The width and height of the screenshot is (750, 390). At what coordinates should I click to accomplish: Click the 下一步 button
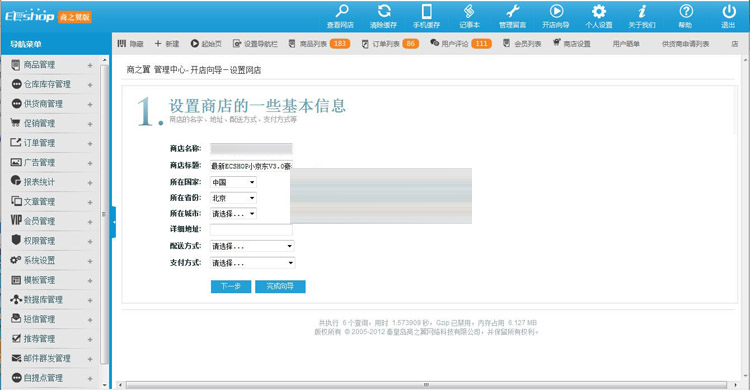point(231,286)
